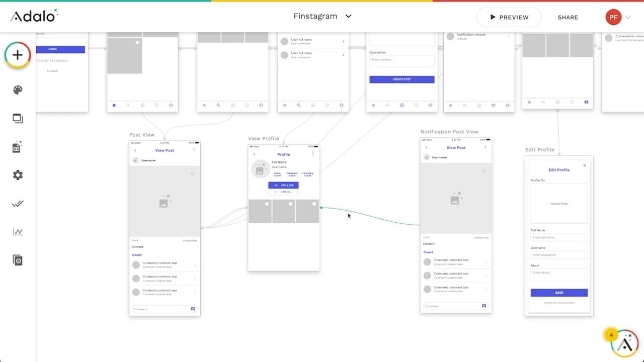Click three-dot menu in View Profile header
644x362 pixels.
313,154
